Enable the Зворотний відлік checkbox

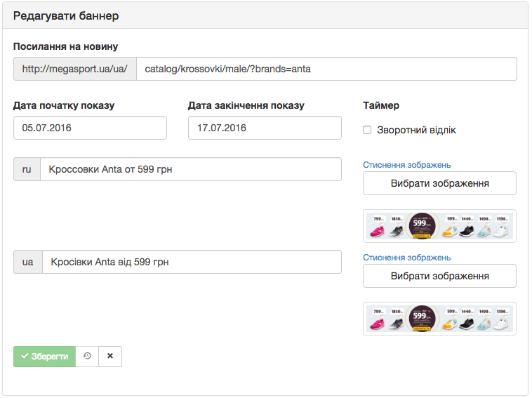click(367, 130)
